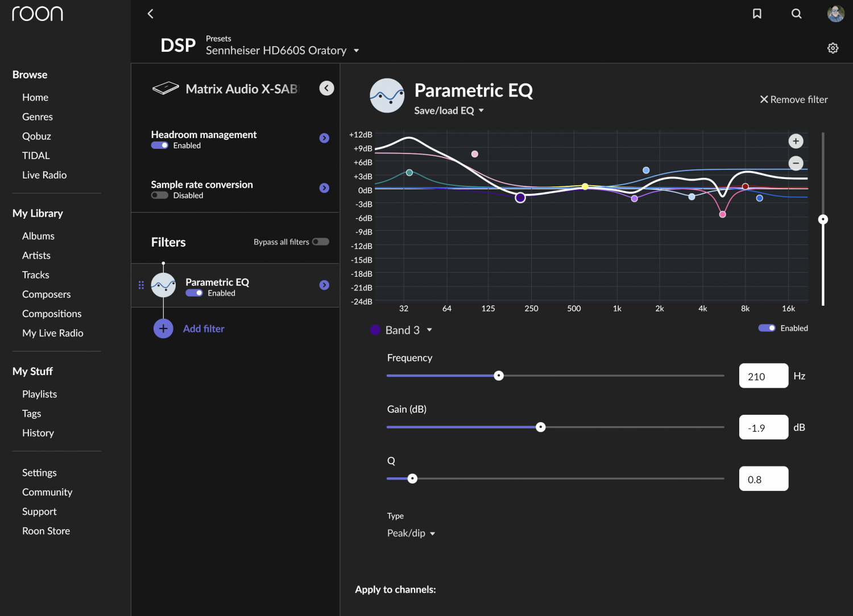Viewport: 853px width, 616px height.
Task: Toggle Sample rate conversion switch
Action: click(x=159, y=195)
